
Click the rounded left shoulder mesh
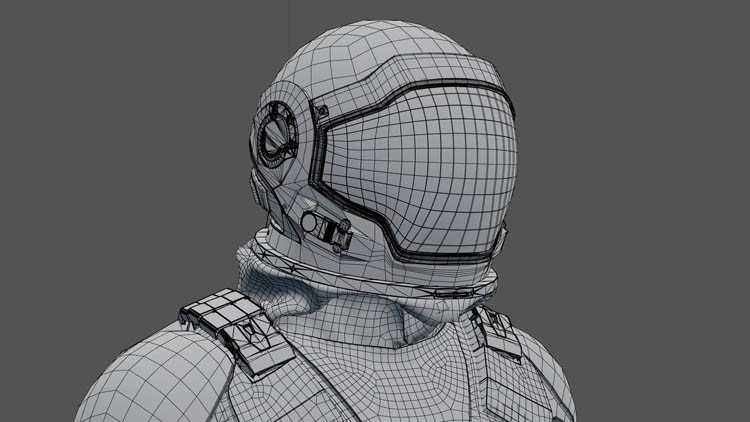[x=140, y=385]
